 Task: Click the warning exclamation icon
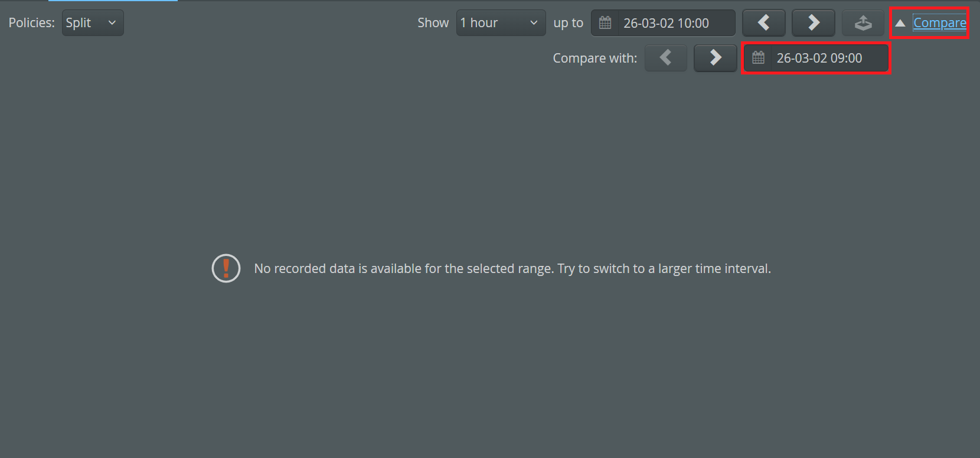click(x=226, y=268)
